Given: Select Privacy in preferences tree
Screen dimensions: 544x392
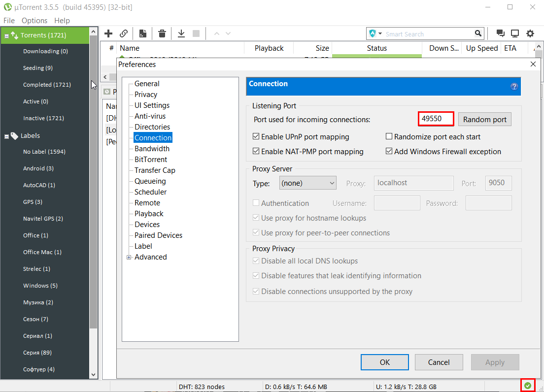Looking at the screenshot, I should point(146,94).
